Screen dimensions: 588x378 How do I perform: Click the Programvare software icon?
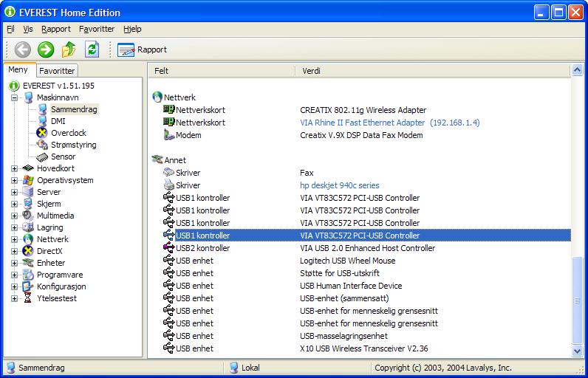tap(28, 275)
